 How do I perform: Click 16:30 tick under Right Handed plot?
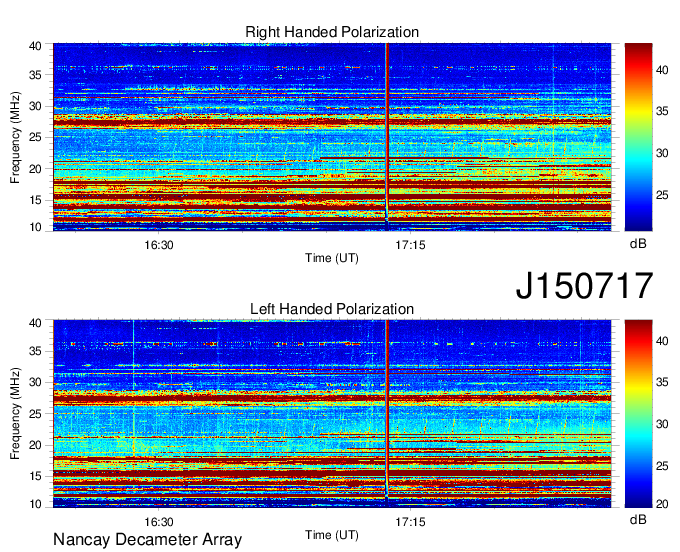[x=159, y=245]
